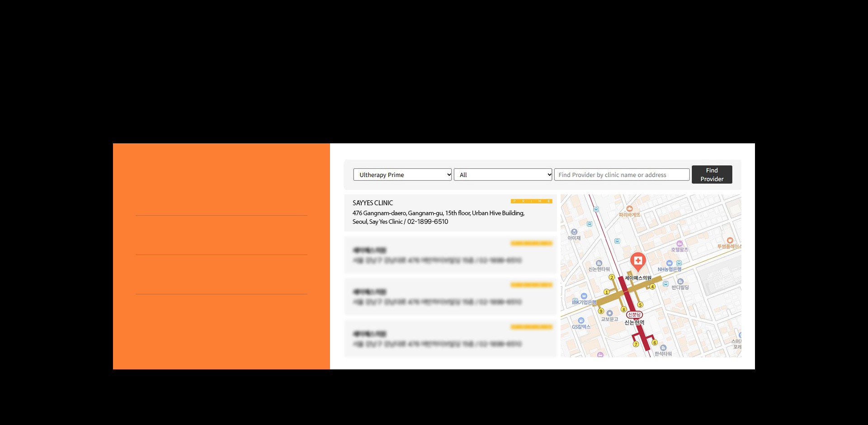
Task: Click the 신분당 line badge
Action: click(634, 315)
